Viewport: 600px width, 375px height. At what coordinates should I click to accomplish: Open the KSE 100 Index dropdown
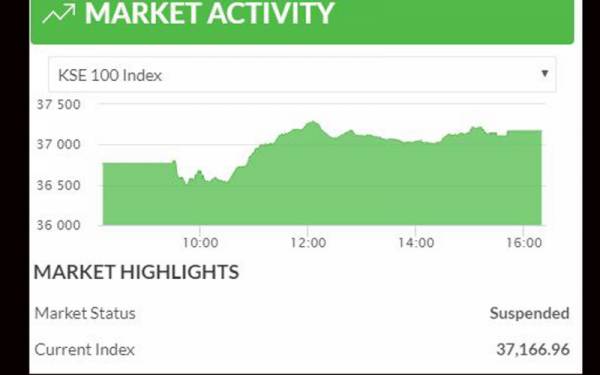(x=302, y=75)
